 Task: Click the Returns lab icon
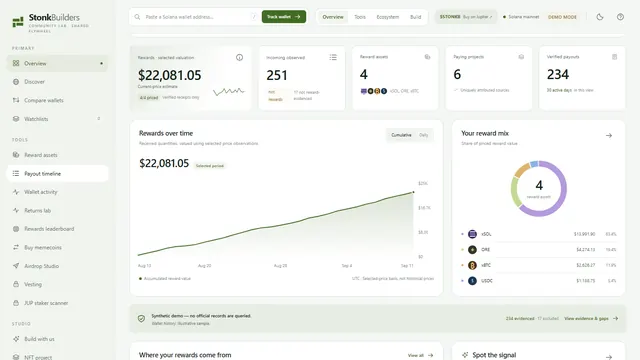pos(16,210)
